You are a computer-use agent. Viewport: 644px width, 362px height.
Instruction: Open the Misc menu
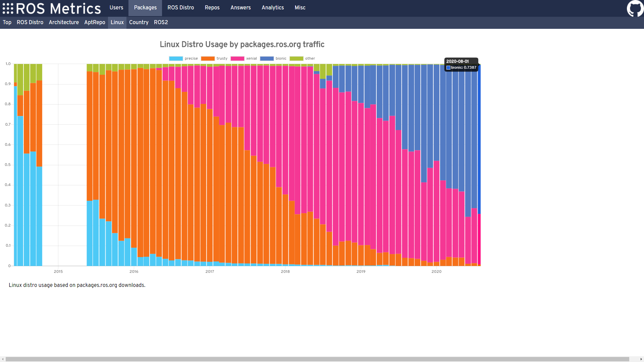[x=300, y=8]
